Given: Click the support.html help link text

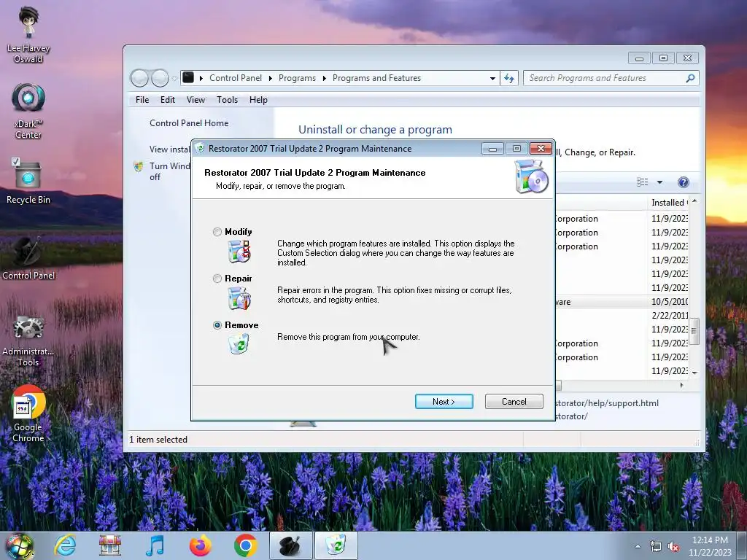Looking at the screenshot, I should click(607, 402).
